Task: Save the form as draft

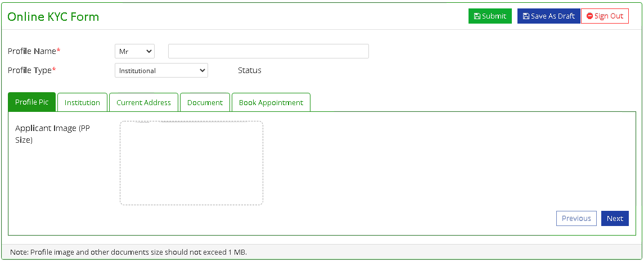Action: (549, 16)
